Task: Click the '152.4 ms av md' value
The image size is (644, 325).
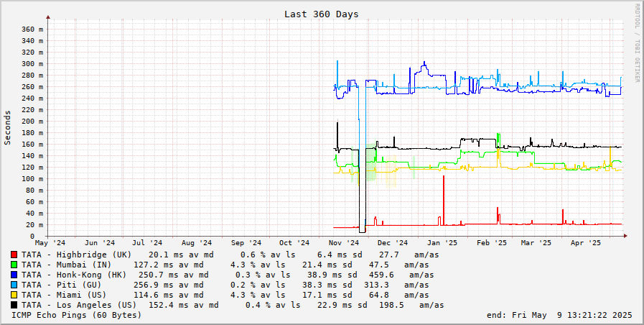Action: [x=184, y=305]
